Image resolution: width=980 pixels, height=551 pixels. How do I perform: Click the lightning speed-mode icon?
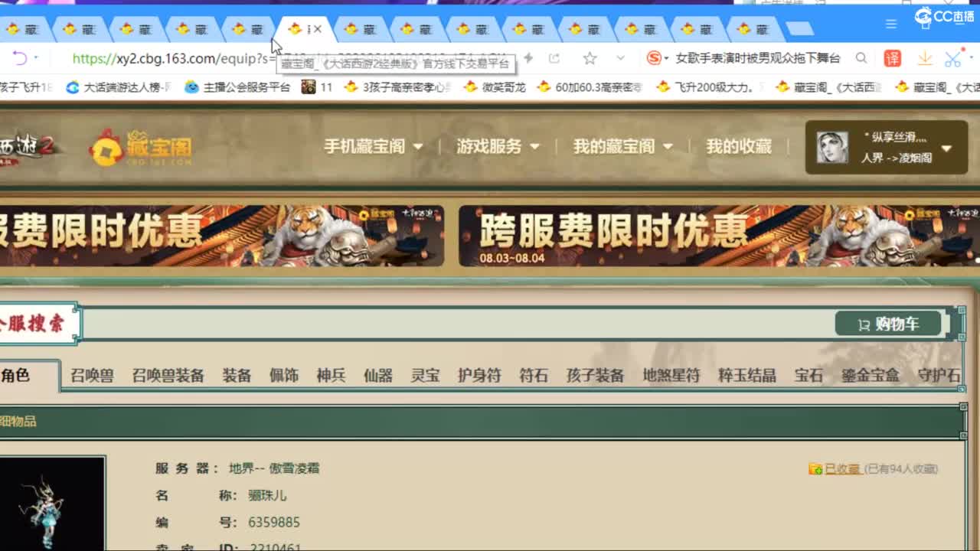coord(528,58)
